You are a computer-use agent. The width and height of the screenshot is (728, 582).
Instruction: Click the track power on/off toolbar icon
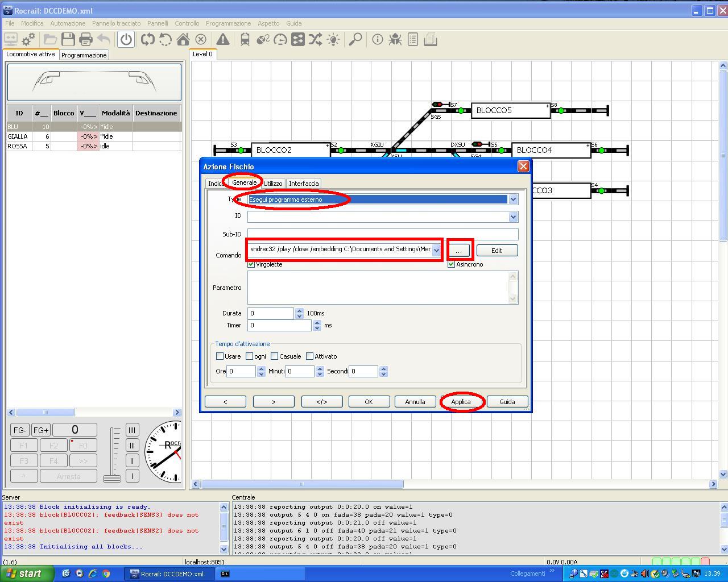click(126, 39)
